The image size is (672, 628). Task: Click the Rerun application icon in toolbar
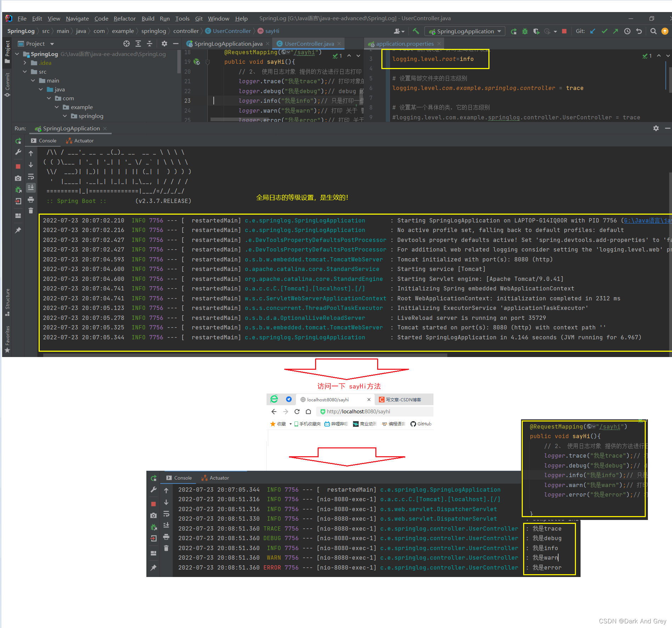point(514,31)
